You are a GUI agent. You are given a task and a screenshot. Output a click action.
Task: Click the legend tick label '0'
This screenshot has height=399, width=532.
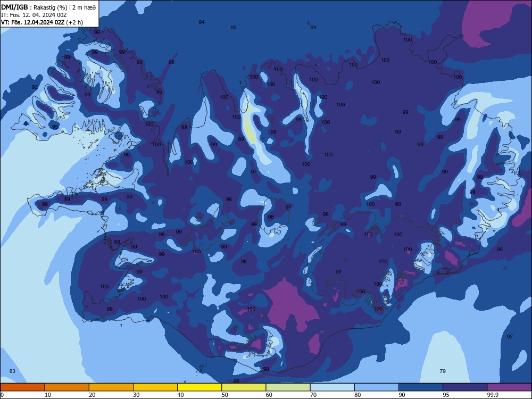pos(2,395)
